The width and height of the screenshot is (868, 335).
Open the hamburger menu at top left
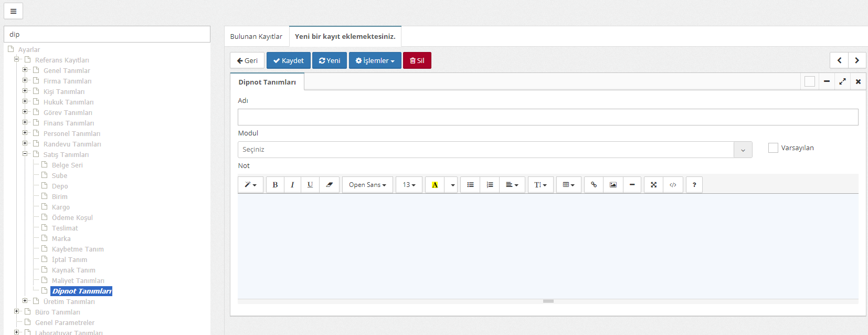point(13,11)
